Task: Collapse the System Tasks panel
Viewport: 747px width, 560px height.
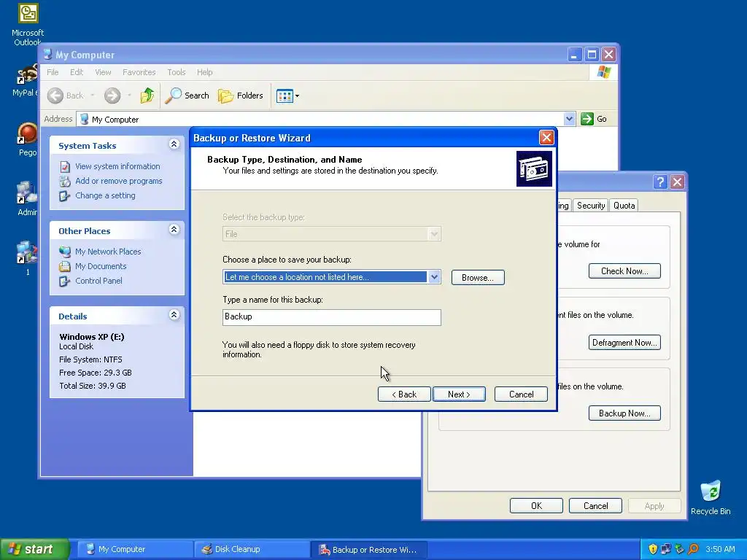Action: 174,144
